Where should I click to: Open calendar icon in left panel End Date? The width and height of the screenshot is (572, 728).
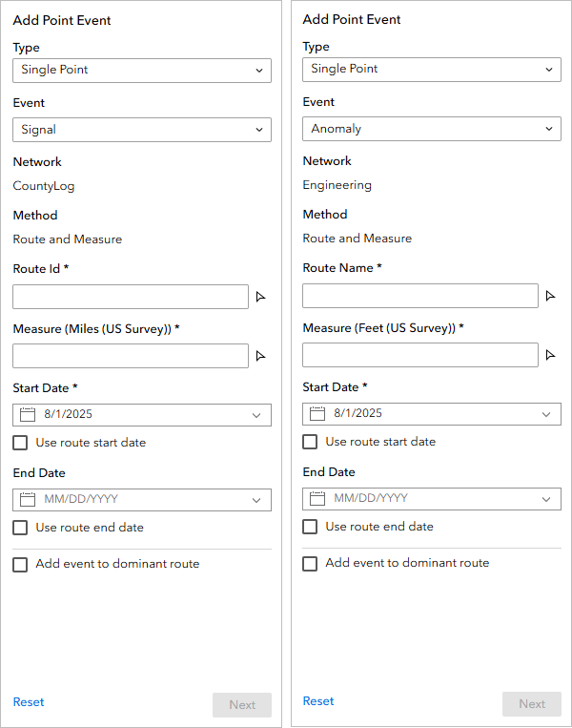[x=28, y=500]
